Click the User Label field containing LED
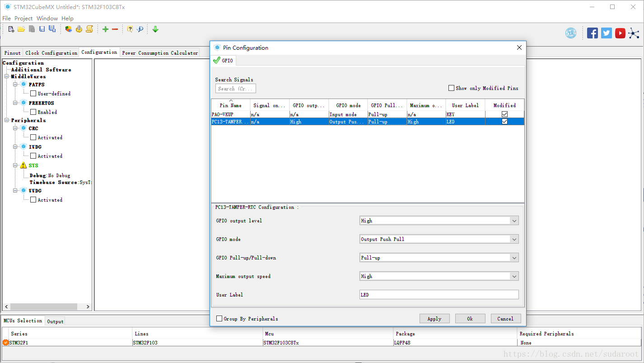The image size is (644, 363). (x=439, y=295)
